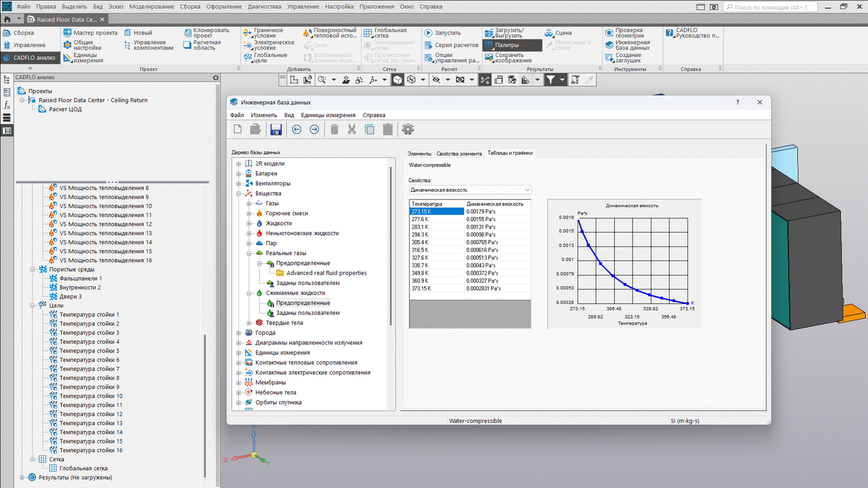Image resolution: width=868 pixels, height=488 pixels.
Task: Open the Единицы измерения dialog menu
Action: click(x=328, y=115)
